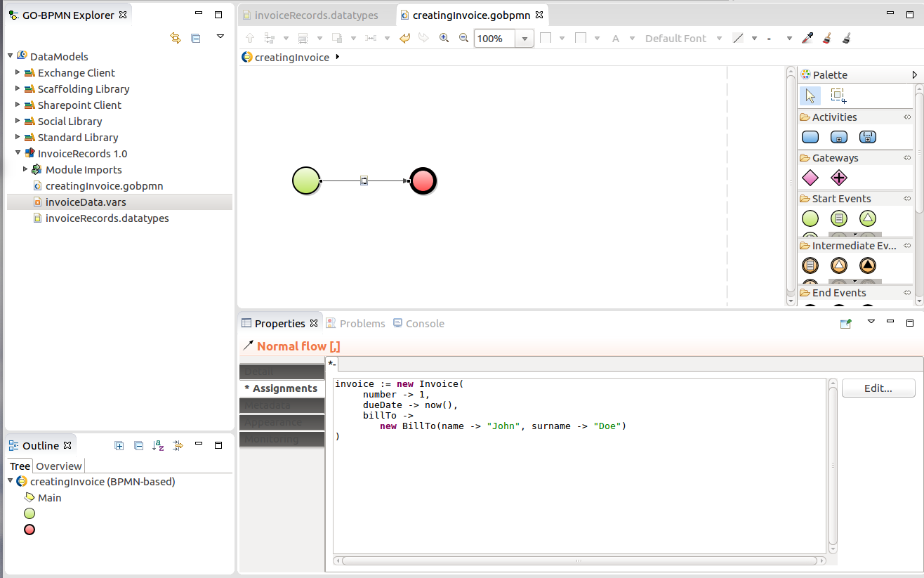Collapse the Activities palette drawer
Screen dimensions: 924x578
pyautogui.click(x=908, y=117)
